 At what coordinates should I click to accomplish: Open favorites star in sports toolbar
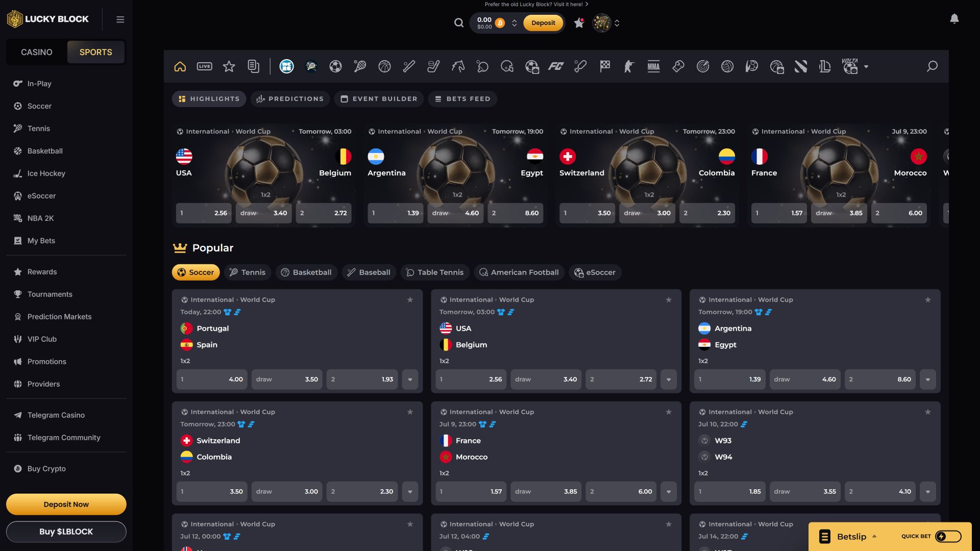tap(229, 66)
